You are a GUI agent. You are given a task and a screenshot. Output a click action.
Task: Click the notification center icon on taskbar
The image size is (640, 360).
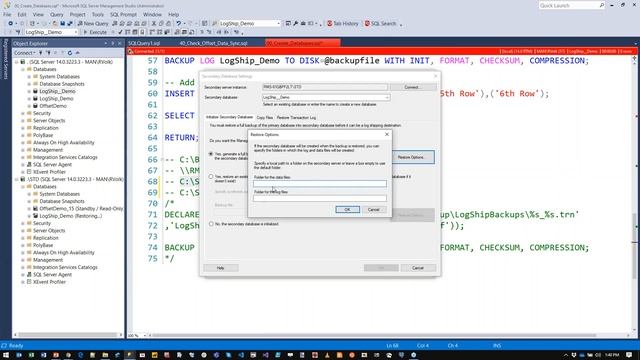[629, 355]
